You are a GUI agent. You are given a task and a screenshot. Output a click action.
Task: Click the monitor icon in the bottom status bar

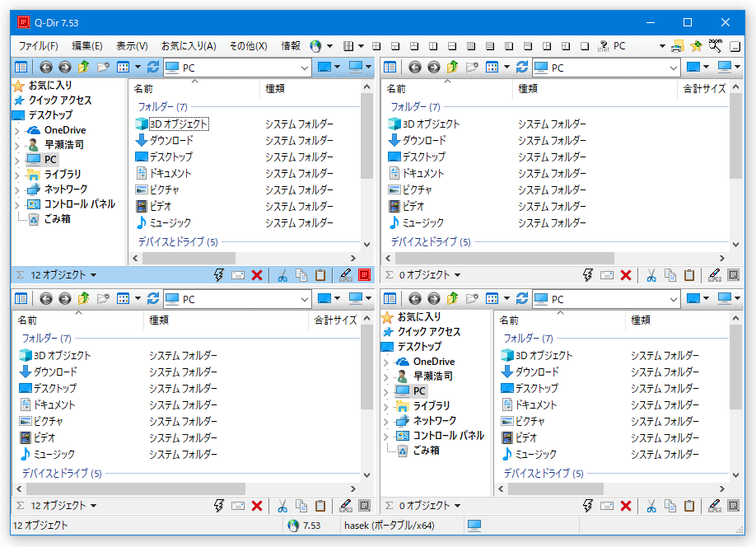(474, 526)
